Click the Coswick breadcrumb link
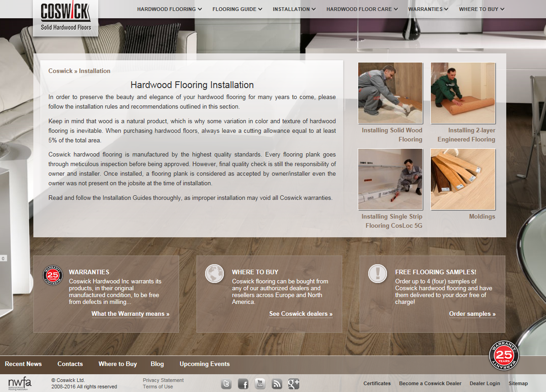 pyautogui.click(x=60, y=71)
